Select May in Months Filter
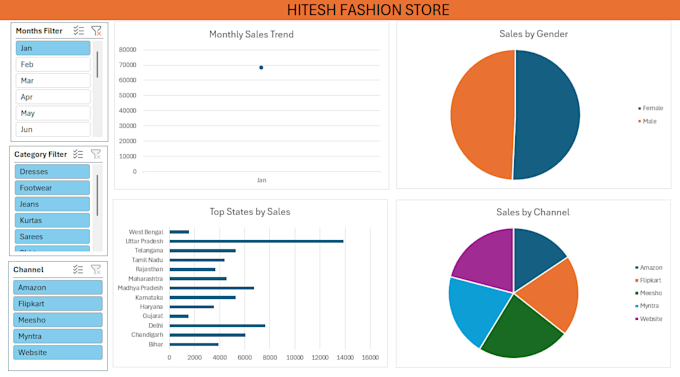 click(x=53, y=113)
